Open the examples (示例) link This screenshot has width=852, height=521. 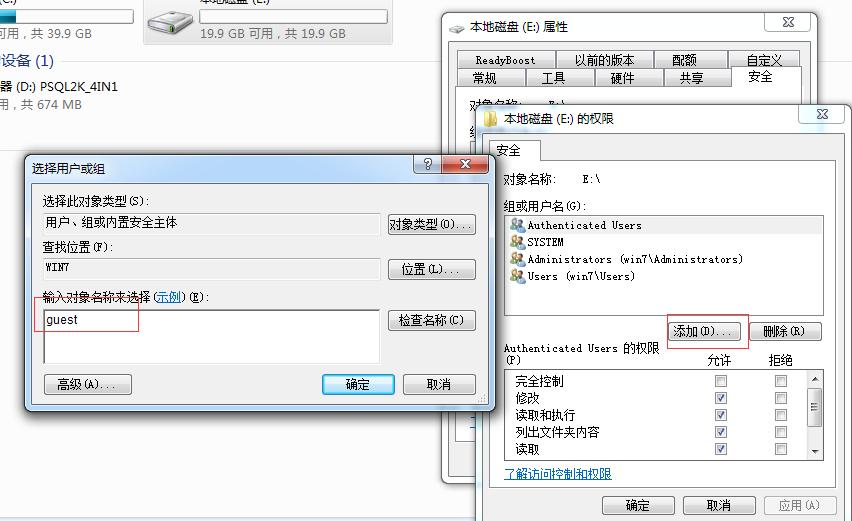[x=168, y=297]
